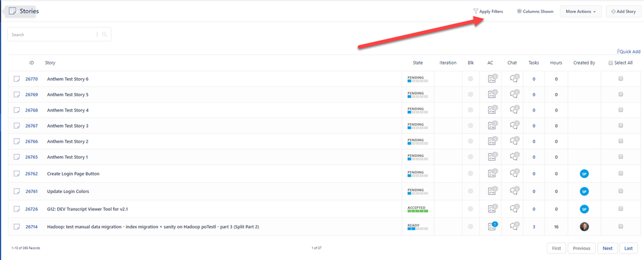
Task: Open story title Anthem Test Story 4
Action: [68, 110]
